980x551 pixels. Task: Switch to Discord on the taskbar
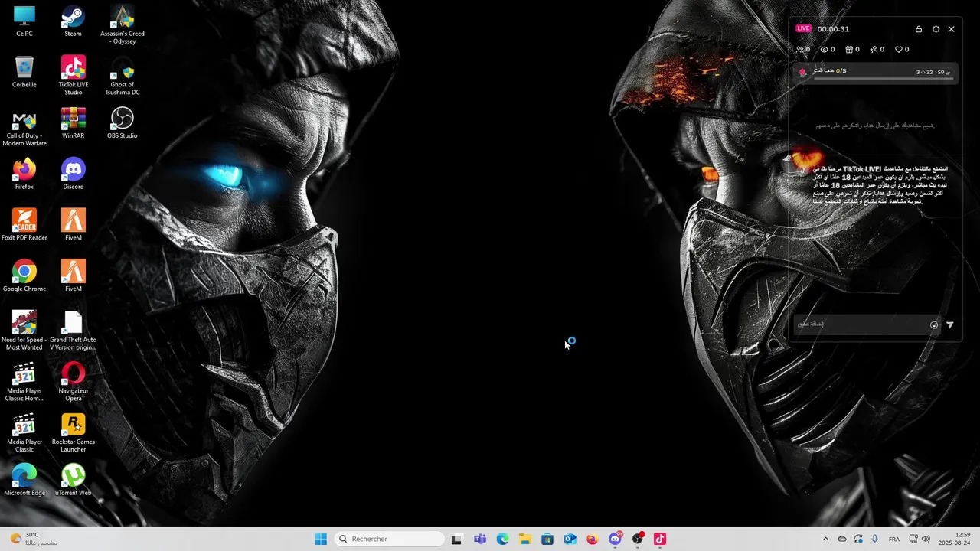click(615, 539)
